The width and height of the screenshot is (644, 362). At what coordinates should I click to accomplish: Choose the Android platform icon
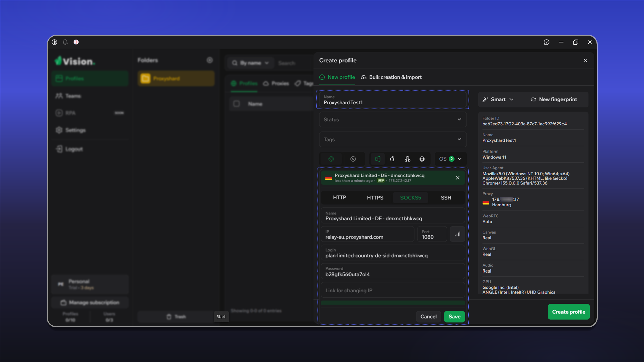(422, 159)
